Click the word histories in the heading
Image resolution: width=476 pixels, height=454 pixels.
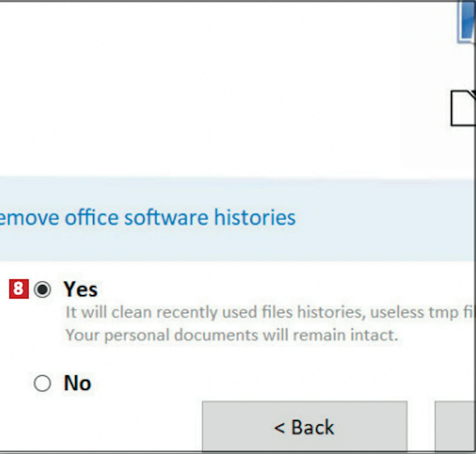[255, 218]
